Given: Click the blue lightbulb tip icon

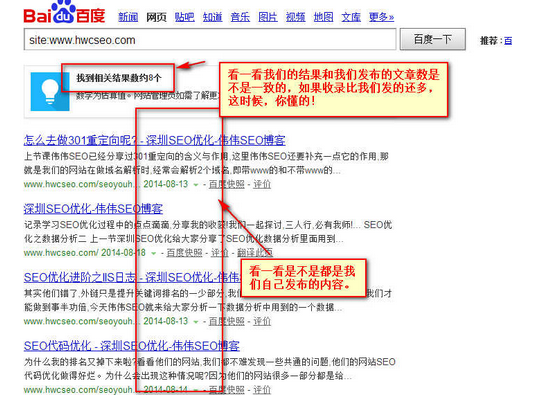Looking at the screenshot, I should tap(50, 91).
